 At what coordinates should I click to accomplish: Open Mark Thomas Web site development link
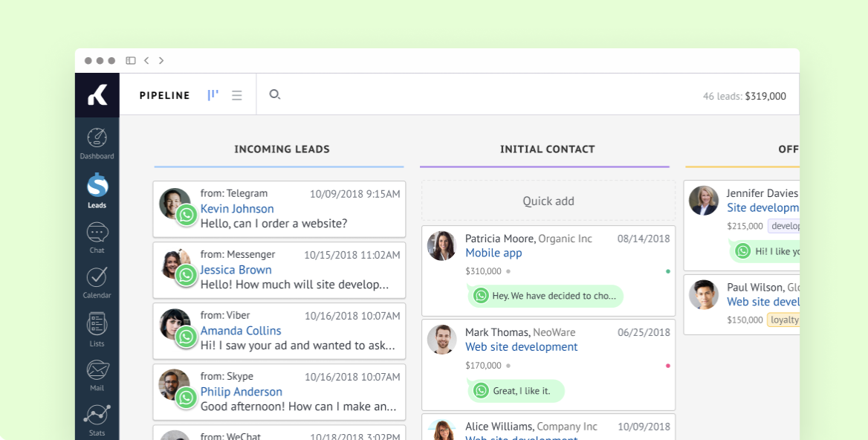(x=522, y=347)
